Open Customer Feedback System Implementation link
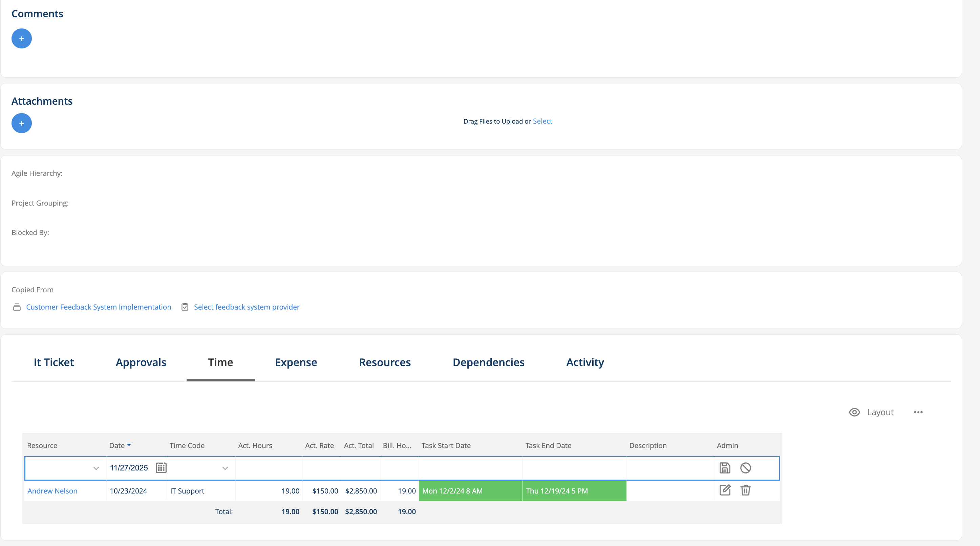The image size is (980, 546). click(x=99, y=307)
